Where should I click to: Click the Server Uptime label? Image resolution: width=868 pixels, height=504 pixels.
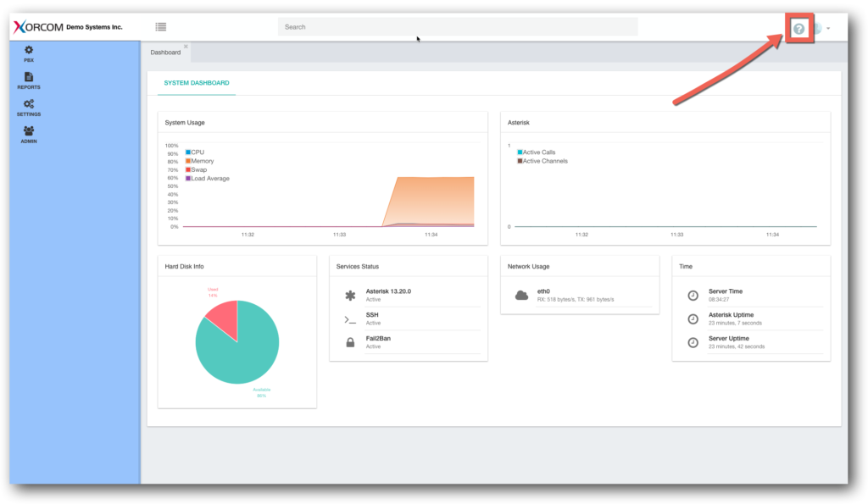pos(728,339)
